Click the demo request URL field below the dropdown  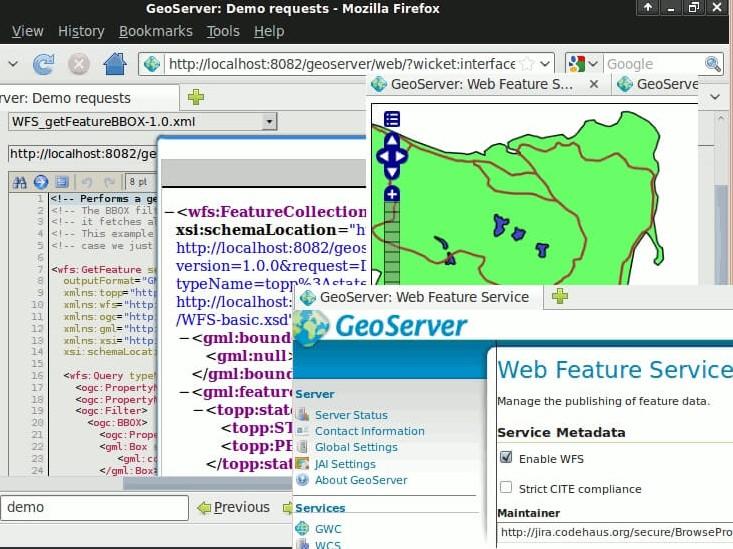[x=83, y=154]
